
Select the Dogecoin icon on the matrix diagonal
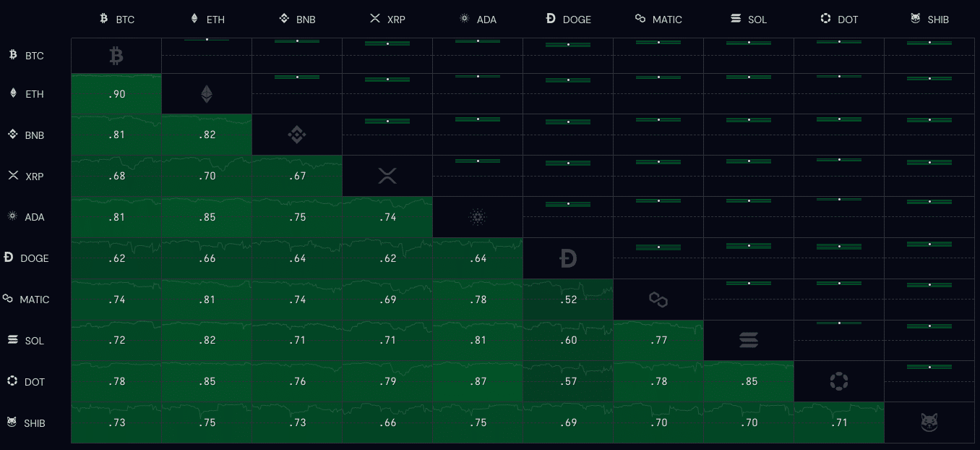568,258
